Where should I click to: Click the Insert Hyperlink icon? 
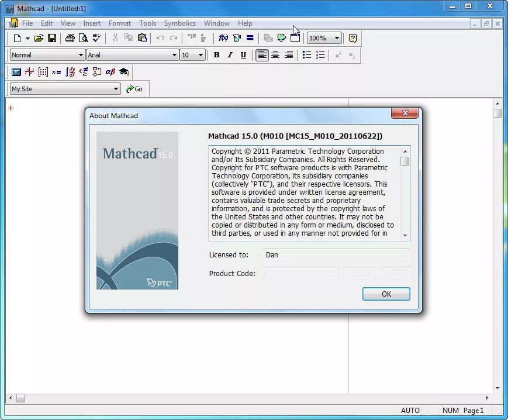[268, 38]
